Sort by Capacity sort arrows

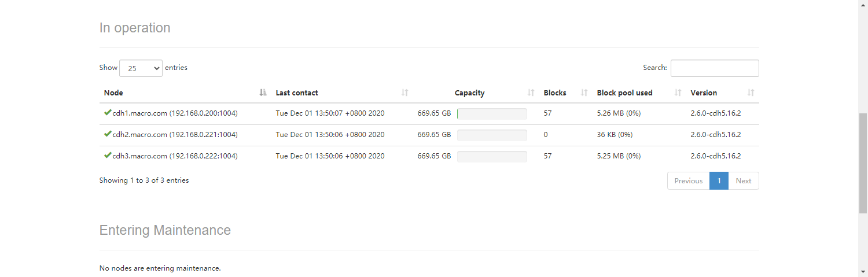pos(531,93)
